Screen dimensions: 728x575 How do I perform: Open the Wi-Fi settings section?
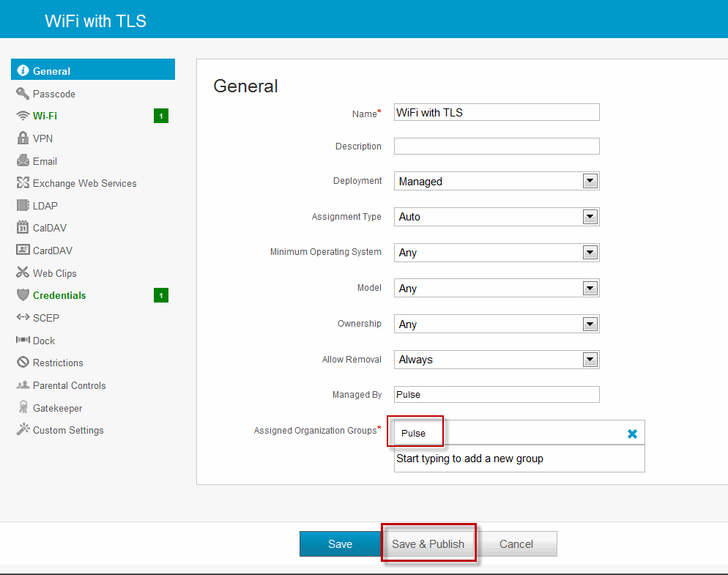point(45,116)
